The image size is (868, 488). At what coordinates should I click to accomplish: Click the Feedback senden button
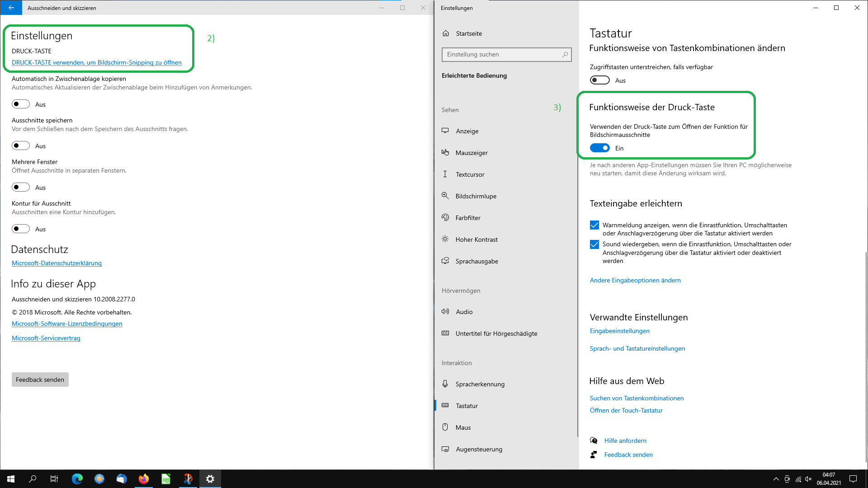(40, 380)
